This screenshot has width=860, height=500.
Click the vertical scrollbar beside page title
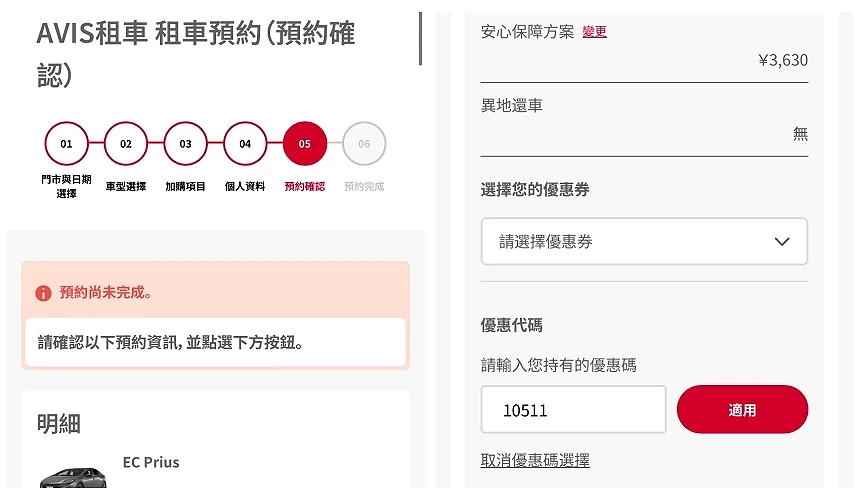(420, 39)
